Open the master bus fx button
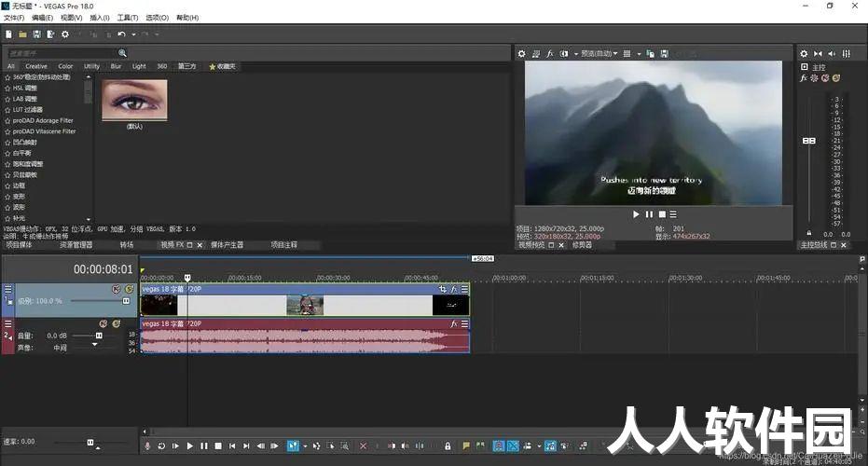 (x=804, y=78)
